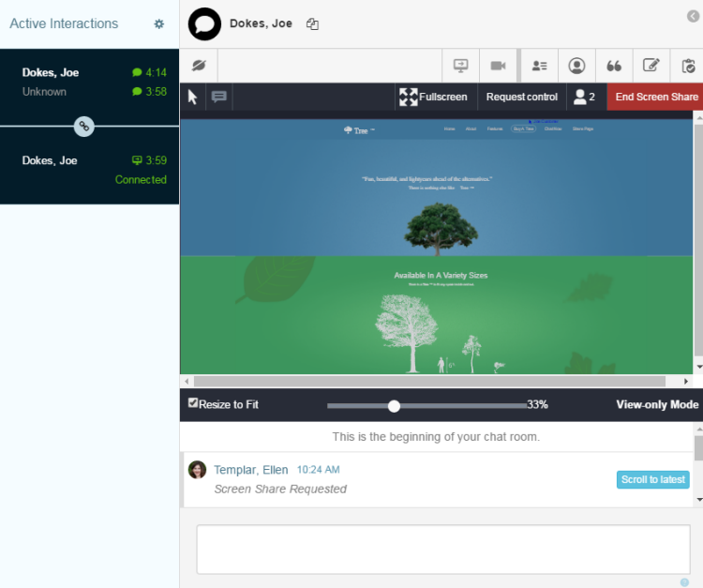Start video with the camera icon
Screen dimensions: 703x588
(x=498, y=66)
